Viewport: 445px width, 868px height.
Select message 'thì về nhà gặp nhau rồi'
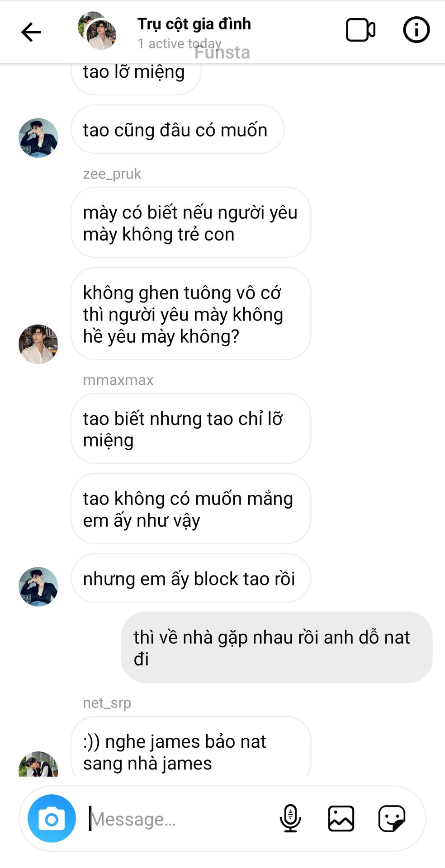(x=277, y=647)
